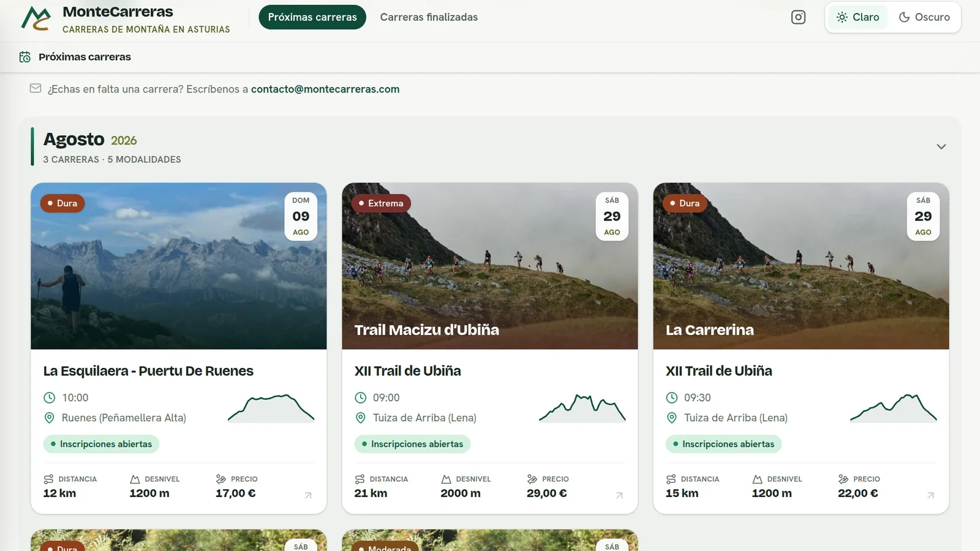
Task: Open the Instagram profile icon
Action: coord(798,17)
